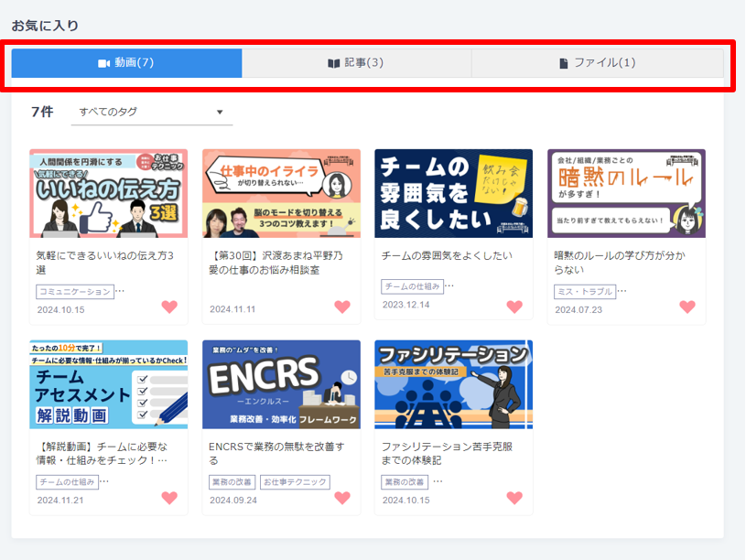
Task: Click heart icon on ENCRS video card
Action: tap(342, 499)
